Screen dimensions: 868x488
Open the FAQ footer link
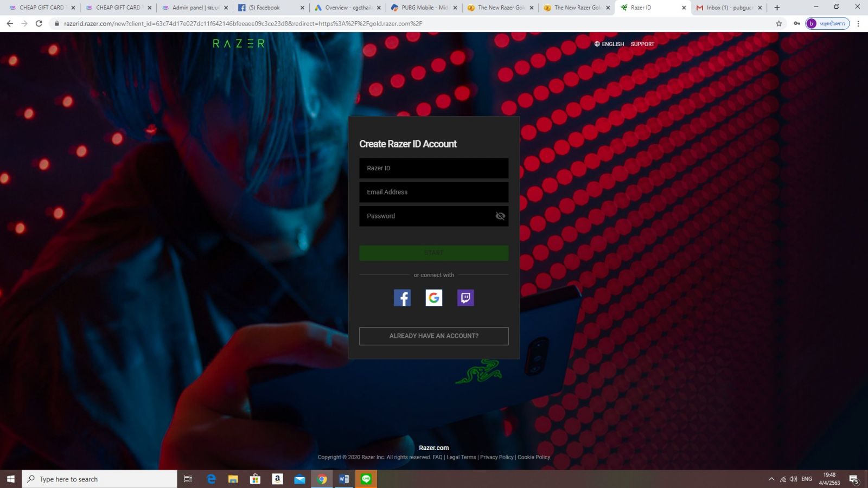pyautogui.click(x=437, y=457)
